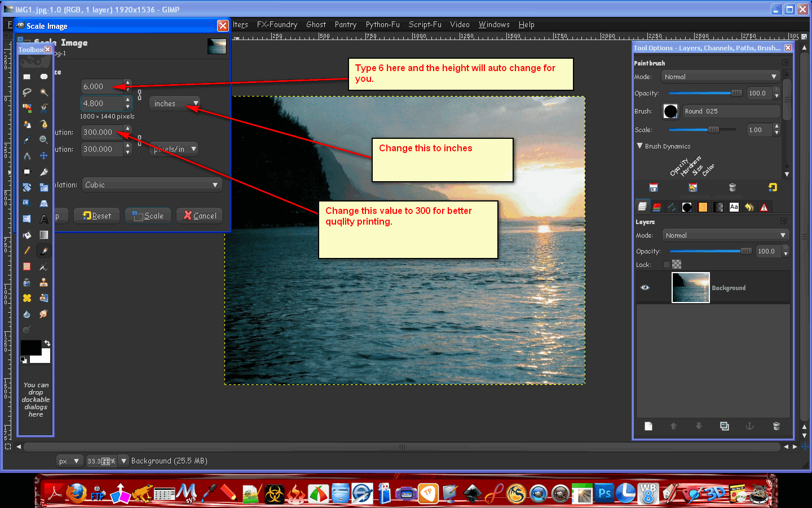Switch to the Fonts tab

click(x=734, y=207)
